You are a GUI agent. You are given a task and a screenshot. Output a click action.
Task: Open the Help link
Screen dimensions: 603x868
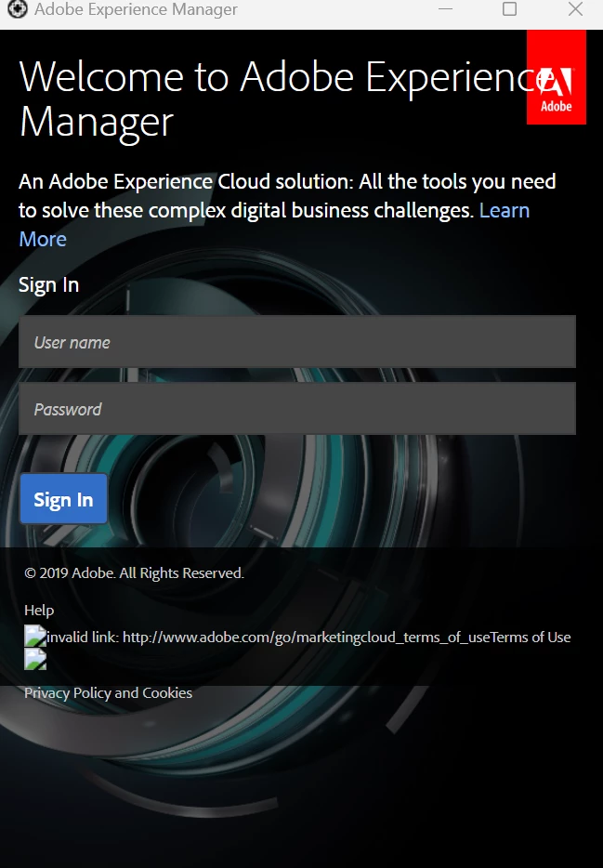pos(39,610)
